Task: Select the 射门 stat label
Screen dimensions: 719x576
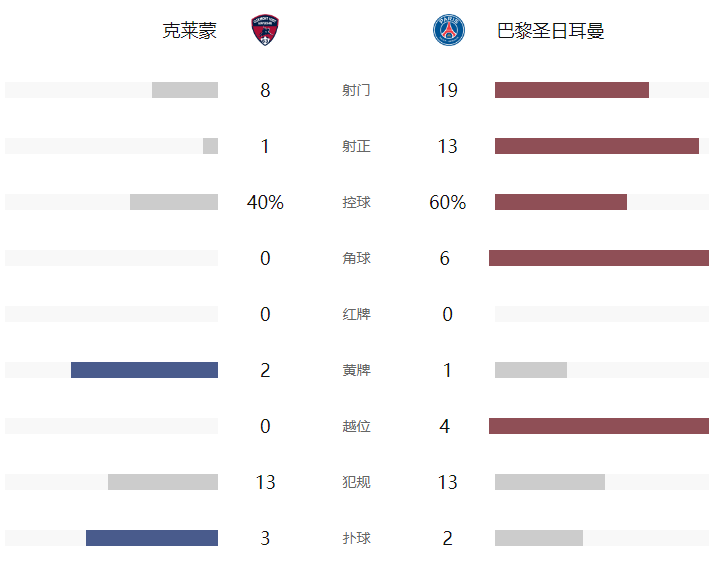Action: (x=356, y=90)
